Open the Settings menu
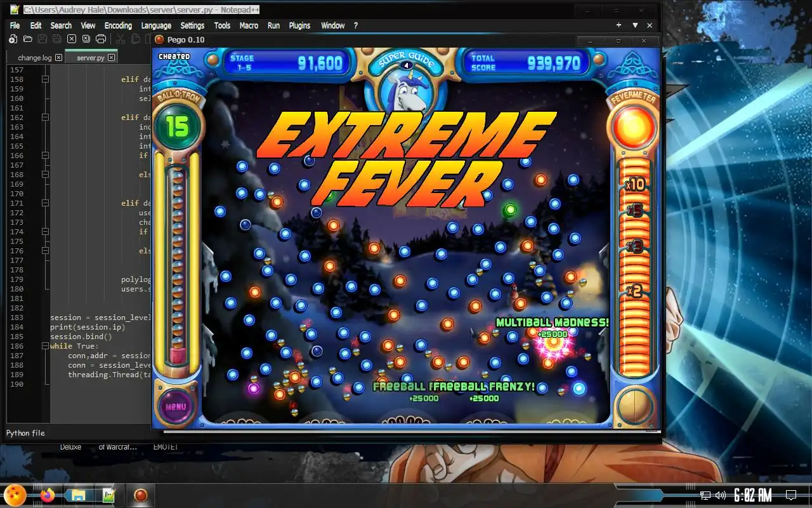 [192, 25]
